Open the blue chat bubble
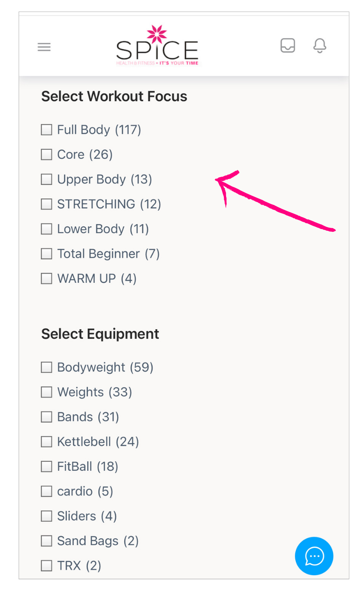Screen dimensions: 364x592 pyautogui.click(x=314, y=556)
